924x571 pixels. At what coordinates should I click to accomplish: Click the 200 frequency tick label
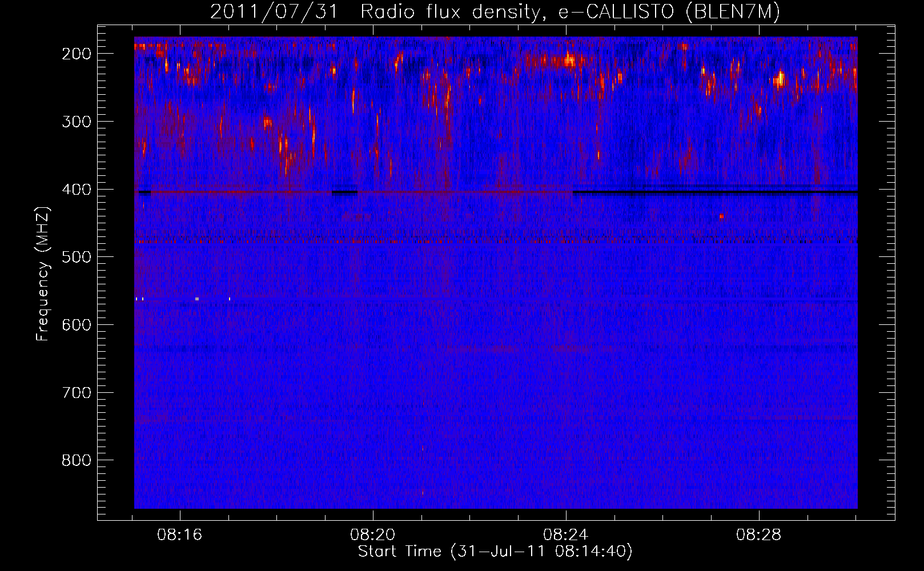click(77, 54)
